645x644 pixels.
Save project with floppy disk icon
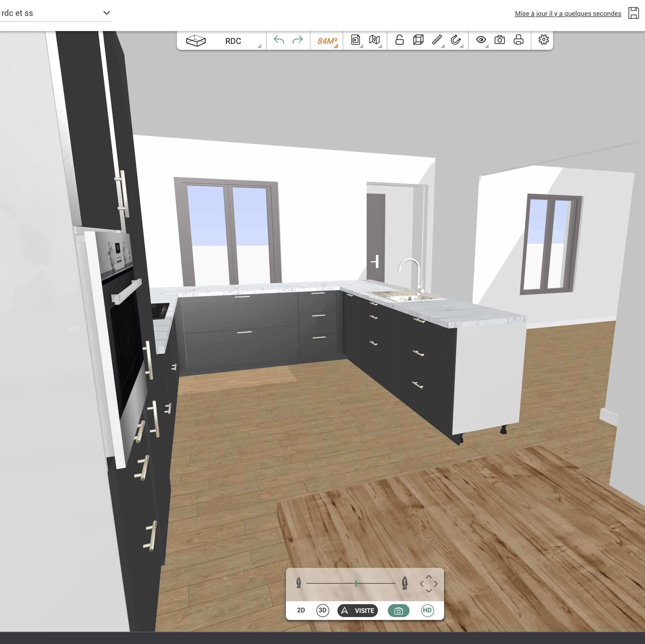click(x=633, y=13)
